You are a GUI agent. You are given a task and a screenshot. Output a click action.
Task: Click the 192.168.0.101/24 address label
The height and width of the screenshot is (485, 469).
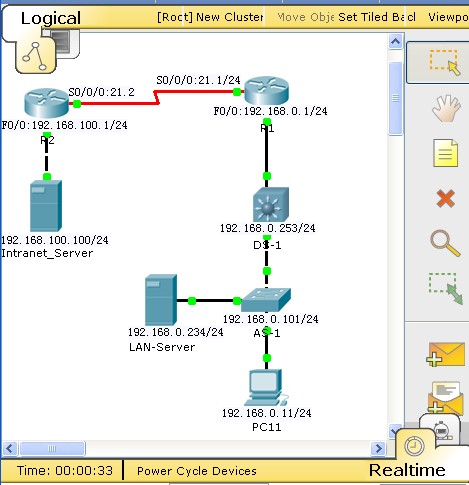point(271,319)
